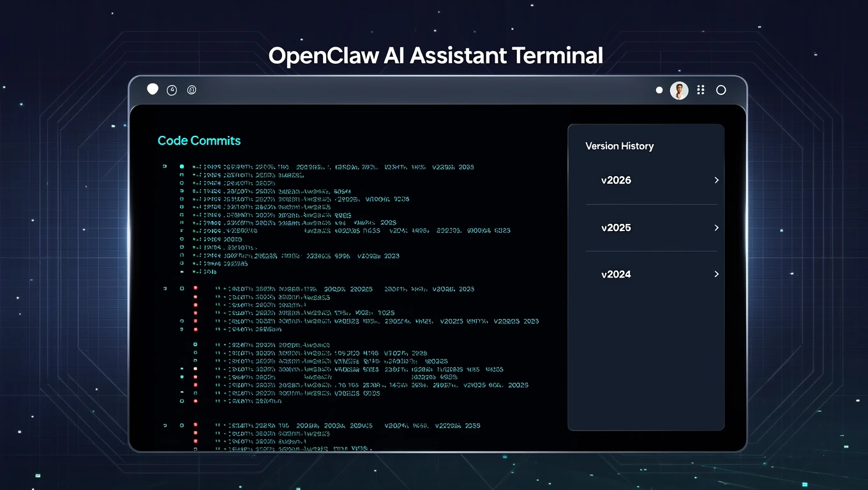Expand the v2026 chevron arrow
The height and width of the screenshot is (490, 868).
[x=716, y=181]
